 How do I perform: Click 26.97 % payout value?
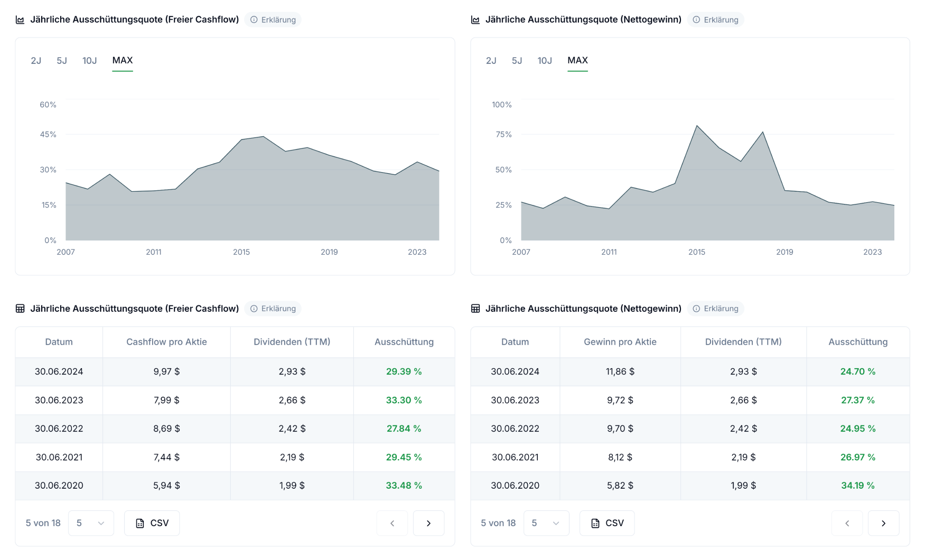click(x=858, y=457)
